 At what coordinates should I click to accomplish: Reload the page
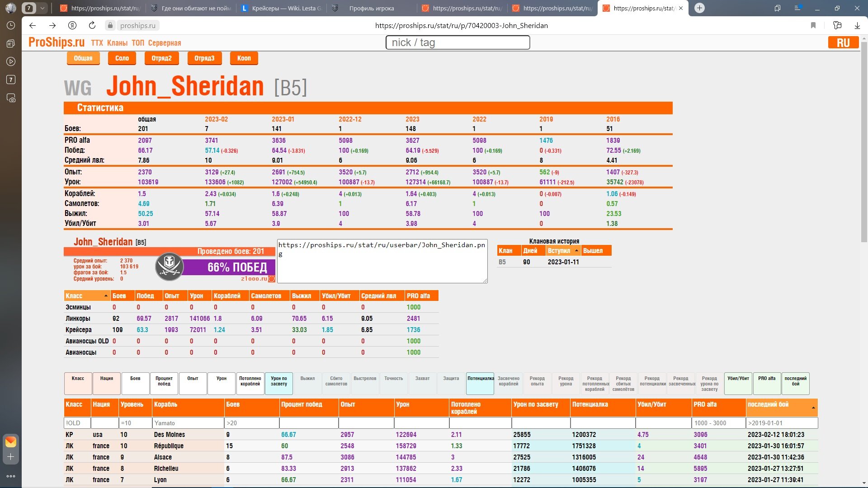pyautogui.click(x=92, y=26)
